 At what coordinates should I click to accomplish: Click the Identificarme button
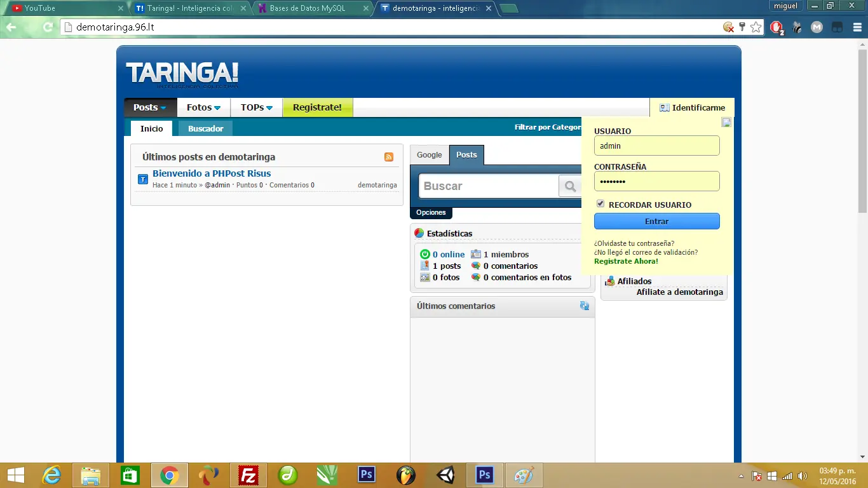coord(692,107)
